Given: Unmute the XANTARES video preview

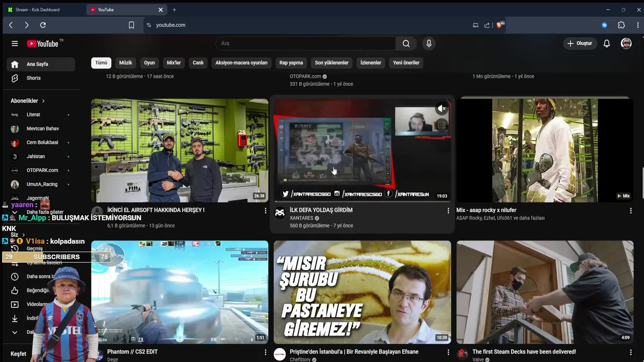Looking at the screenshot, I should pos(441,109).
